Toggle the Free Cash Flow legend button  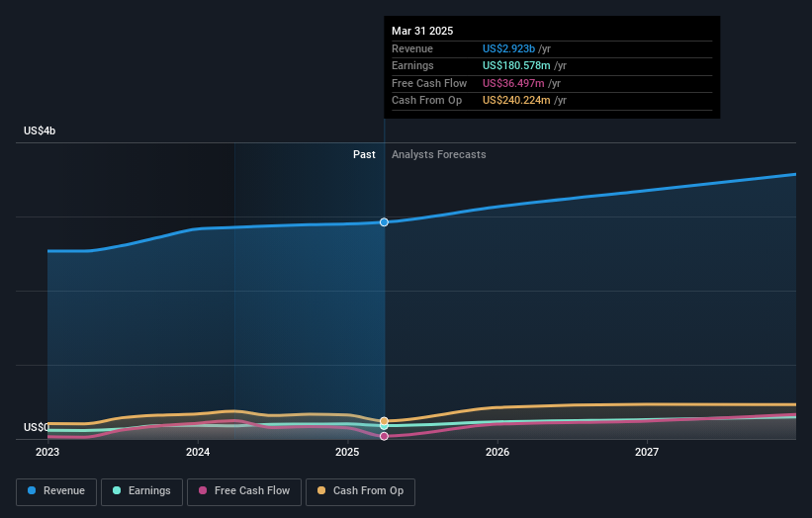pos(244,491)
